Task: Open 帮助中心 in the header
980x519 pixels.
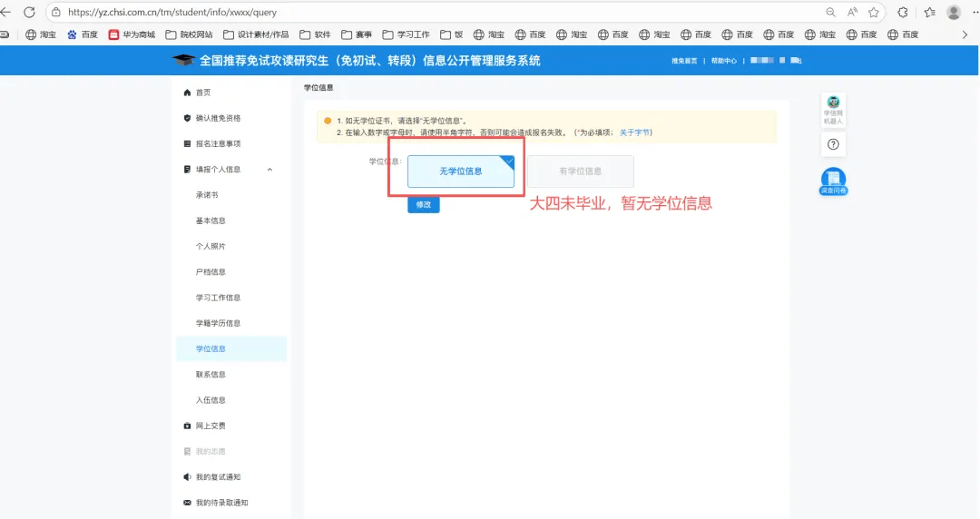Action: (x=724, y=61)
